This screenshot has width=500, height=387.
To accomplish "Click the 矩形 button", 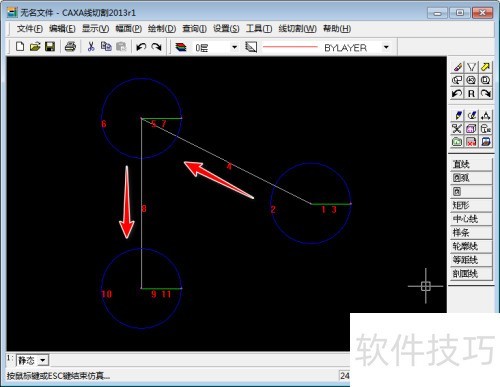I will click(x=471, y=205).
